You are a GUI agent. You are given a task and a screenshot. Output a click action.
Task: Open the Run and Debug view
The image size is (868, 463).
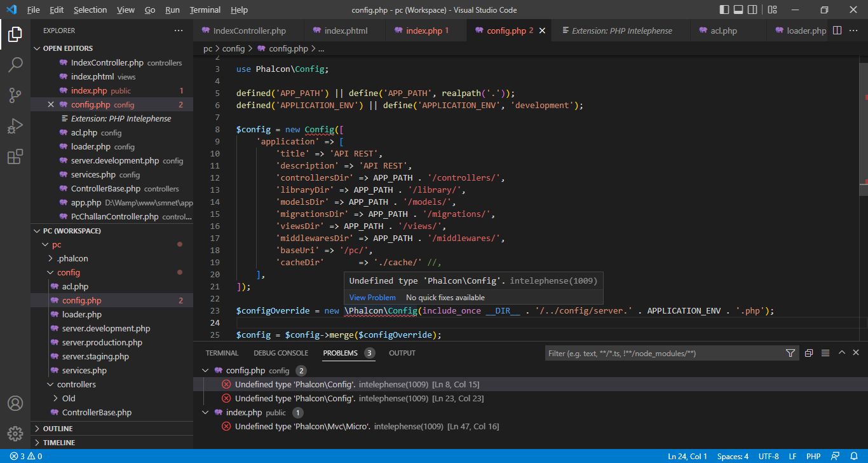tap(15, 125)
